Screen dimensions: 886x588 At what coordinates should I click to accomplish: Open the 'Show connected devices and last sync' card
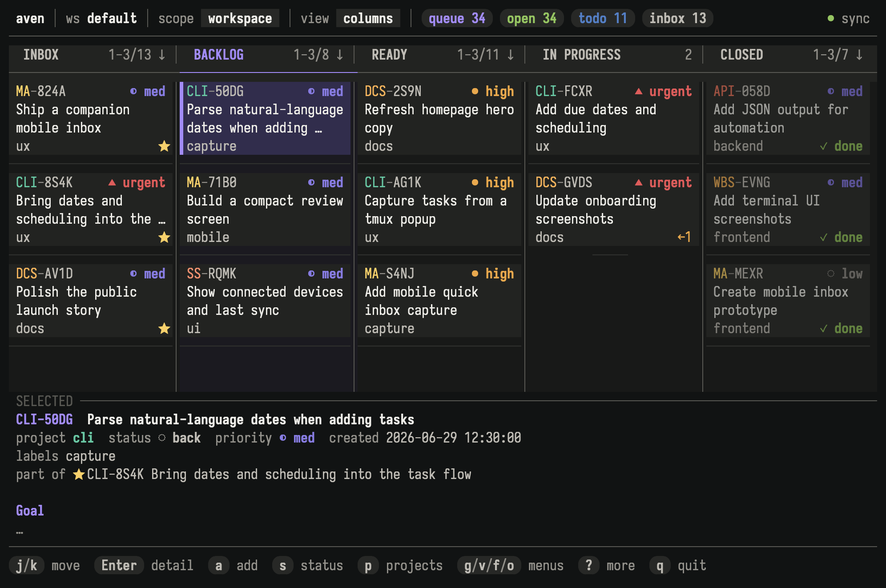(265, 301)
